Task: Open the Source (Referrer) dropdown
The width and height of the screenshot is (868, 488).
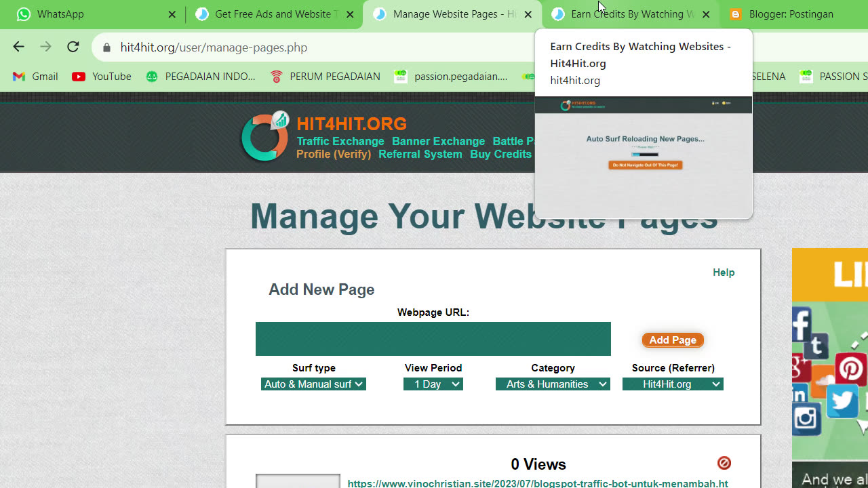Action: [x=673, y=384]
